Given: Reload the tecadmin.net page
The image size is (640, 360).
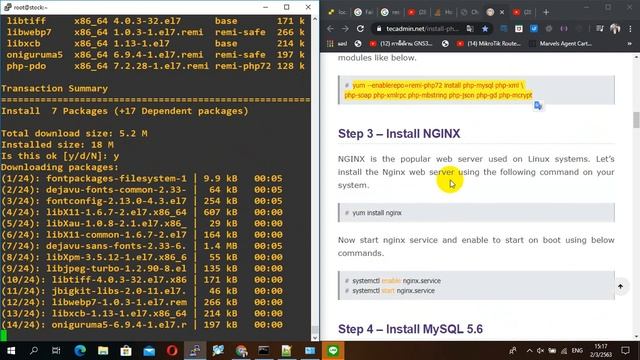Looking at the screenshot, I should (360, 29).
